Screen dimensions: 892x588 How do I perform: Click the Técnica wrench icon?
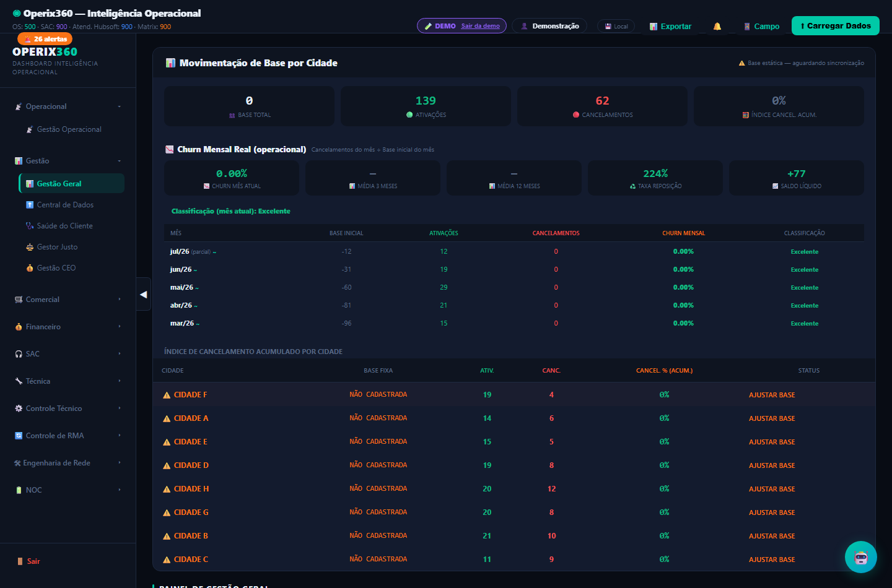tap(19, 381)
